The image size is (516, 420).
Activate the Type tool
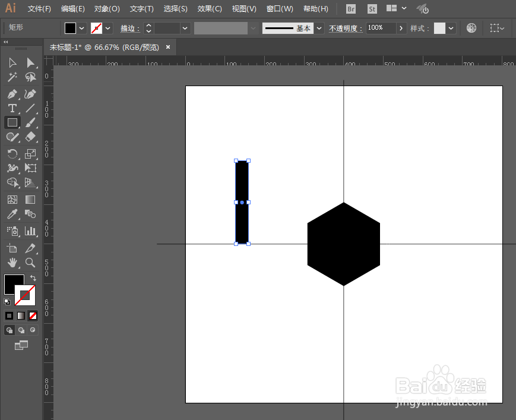pos(12,108)
